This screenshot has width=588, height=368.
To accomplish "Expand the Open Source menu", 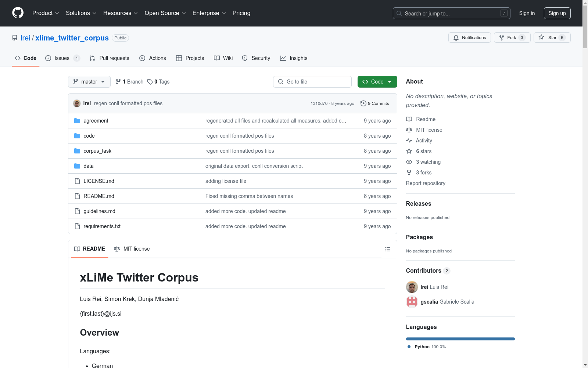I will tap(165, 13).
